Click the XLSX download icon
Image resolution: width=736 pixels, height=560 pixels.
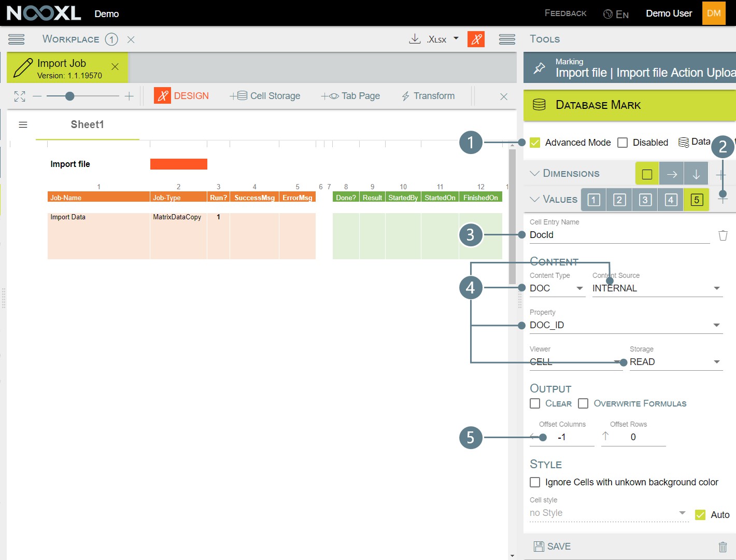[415, 39]
